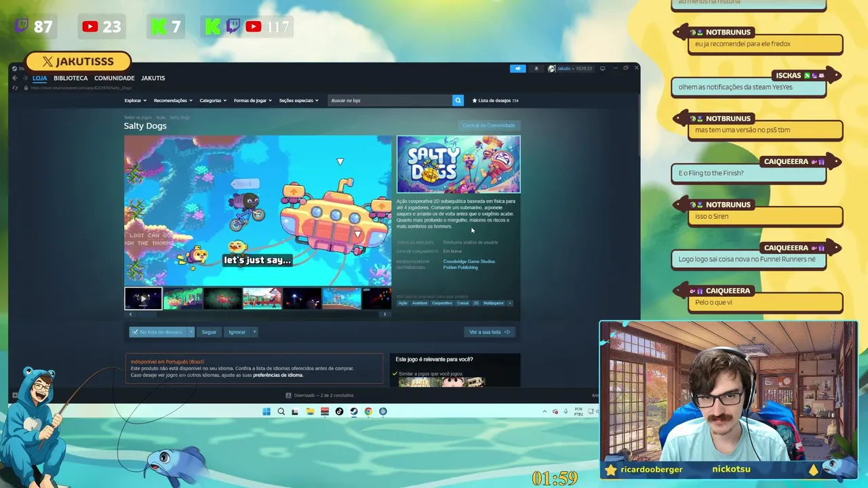Open the Steam notifications bell
This screenshot has height=488, width=868.
tap(536, 68)
